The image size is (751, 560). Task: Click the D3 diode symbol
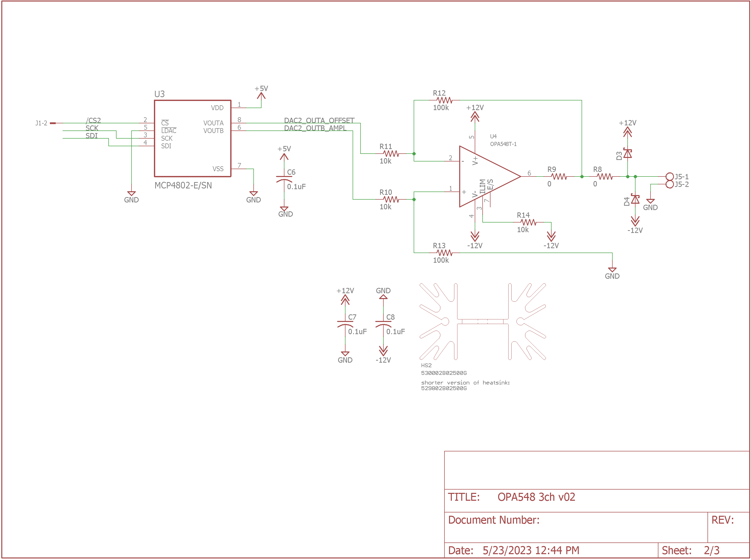click(x=628, y=153)
